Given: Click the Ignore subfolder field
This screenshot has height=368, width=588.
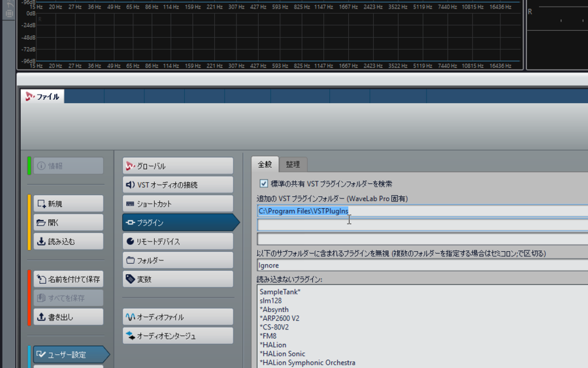Looking at the screenshot, I should pos(422,266).
